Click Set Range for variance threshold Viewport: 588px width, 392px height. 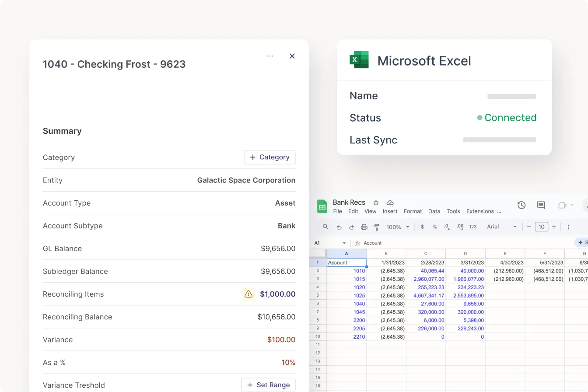point(269,385)
